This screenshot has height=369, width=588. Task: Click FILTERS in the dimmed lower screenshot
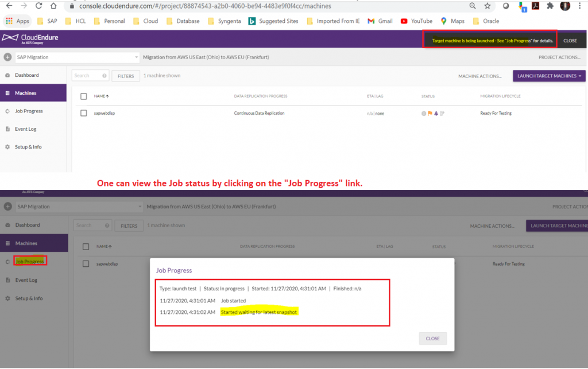tap(129, 226)
